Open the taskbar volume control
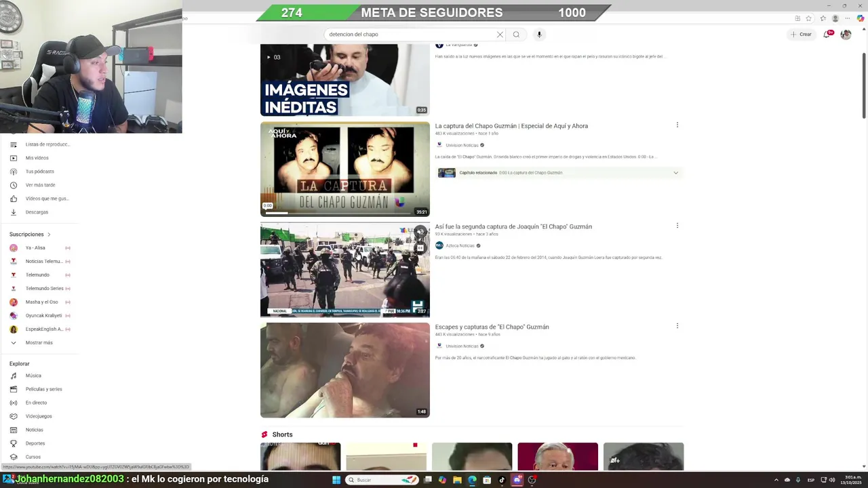This screenshot has width=868, height=488. [x=833, y=480]
